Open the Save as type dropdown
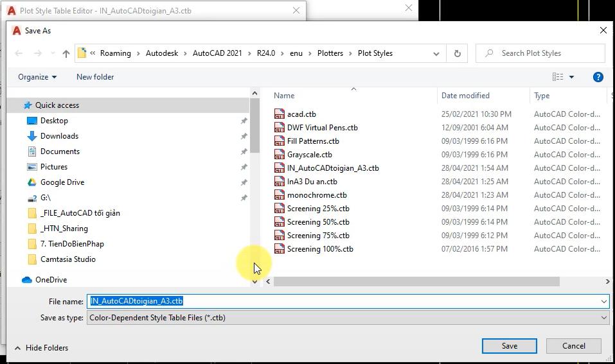This screenshot has height=364, width=615. [x=348, y=318]
